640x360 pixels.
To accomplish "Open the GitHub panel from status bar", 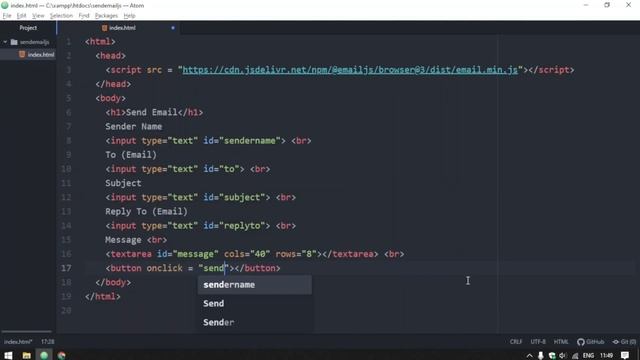I will pyautogui.click(x=590, y=342).
